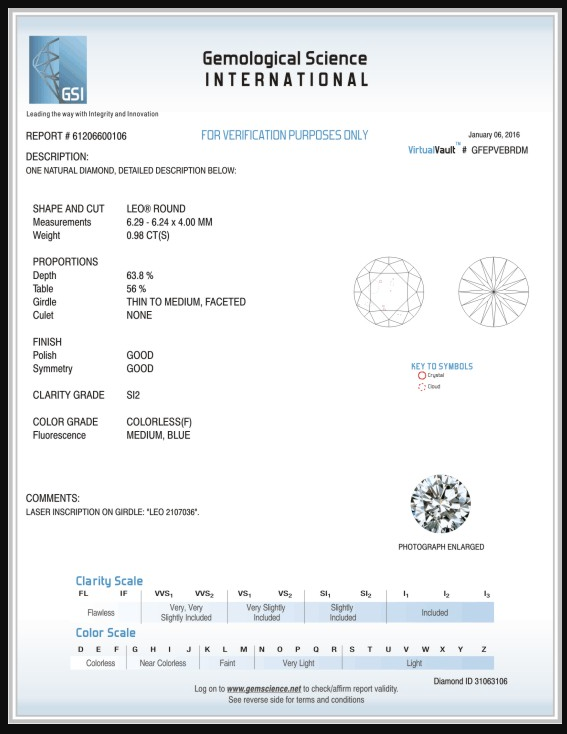This screenshot has width=567, height=734.
Task: Click 'See reverse side for terms' line
Action: click(296, 700)
